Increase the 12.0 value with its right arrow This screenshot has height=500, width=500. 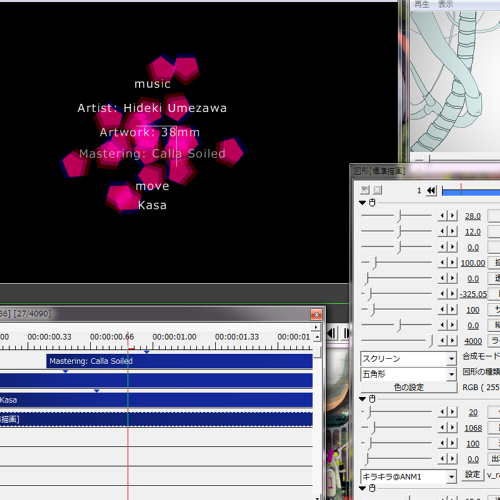[x=452, y=231]
